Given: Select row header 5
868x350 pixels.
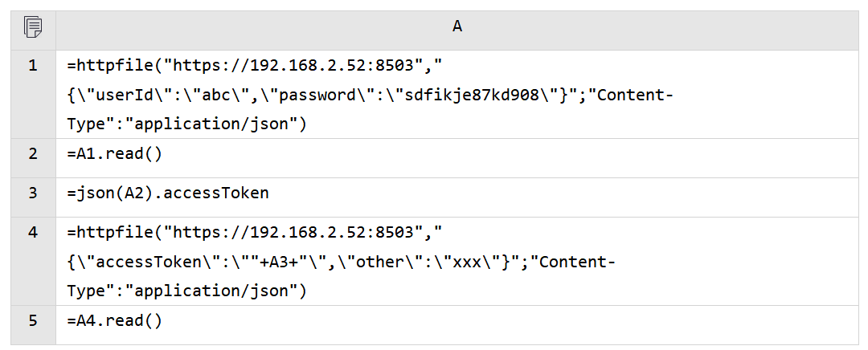Looking at the screenshot, I should point(33,320).
